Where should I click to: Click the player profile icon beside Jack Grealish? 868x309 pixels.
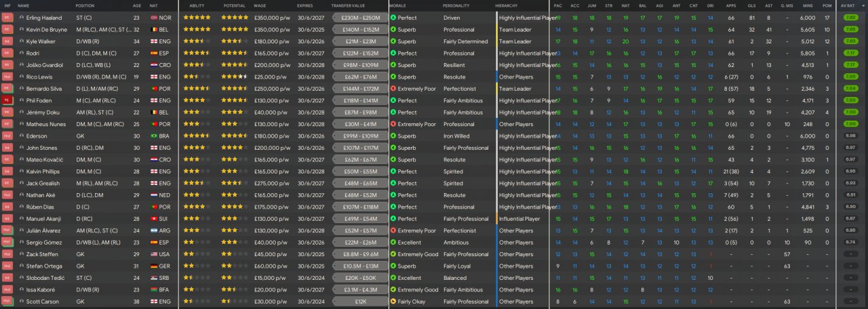[x=22, y=183]
